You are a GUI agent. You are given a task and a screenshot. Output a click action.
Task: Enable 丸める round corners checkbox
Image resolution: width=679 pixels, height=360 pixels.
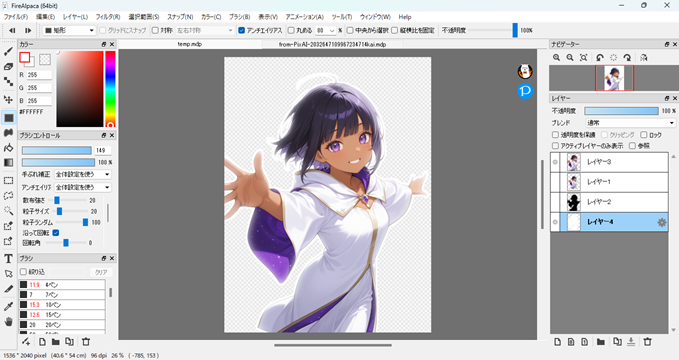pyautogui.click(x=291, y=30)
